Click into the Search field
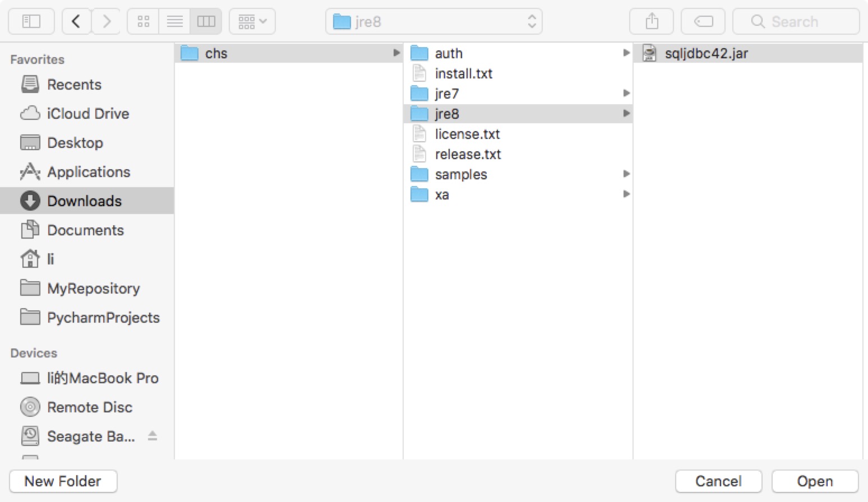 (x=796, y=21)
